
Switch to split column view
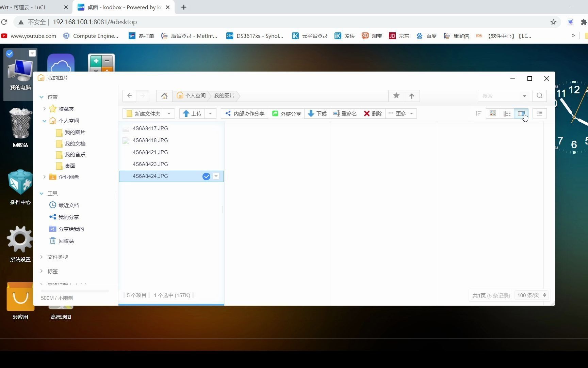(x=521, y=113)
